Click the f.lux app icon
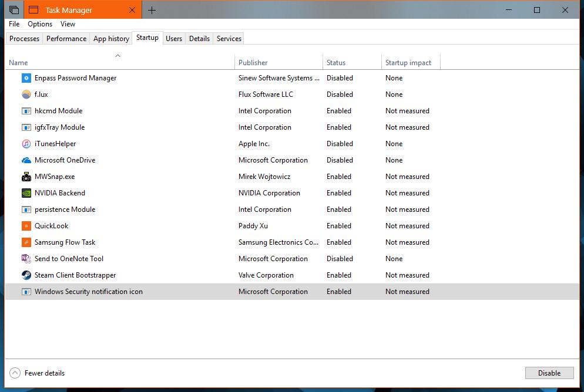 [x=26, y=94]
